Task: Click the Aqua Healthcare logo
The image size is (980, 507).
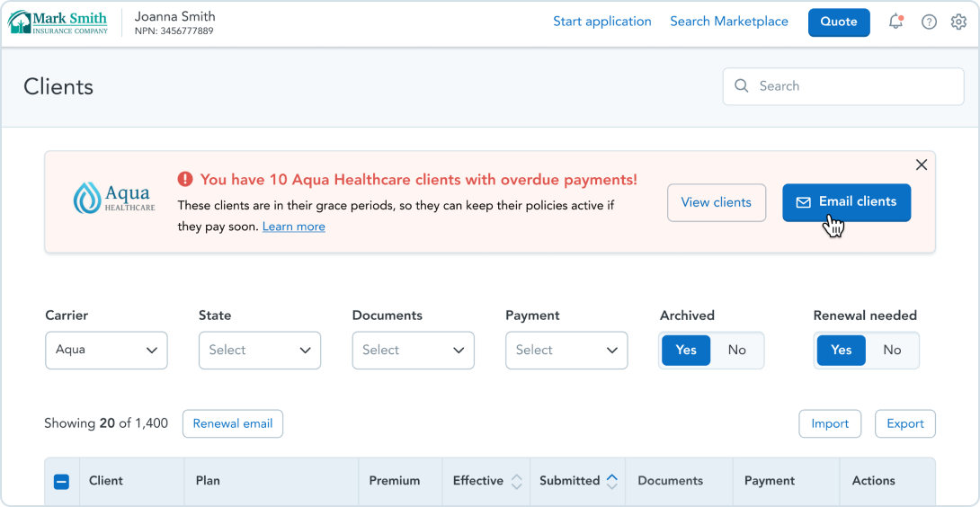Action: coord(114,196)
